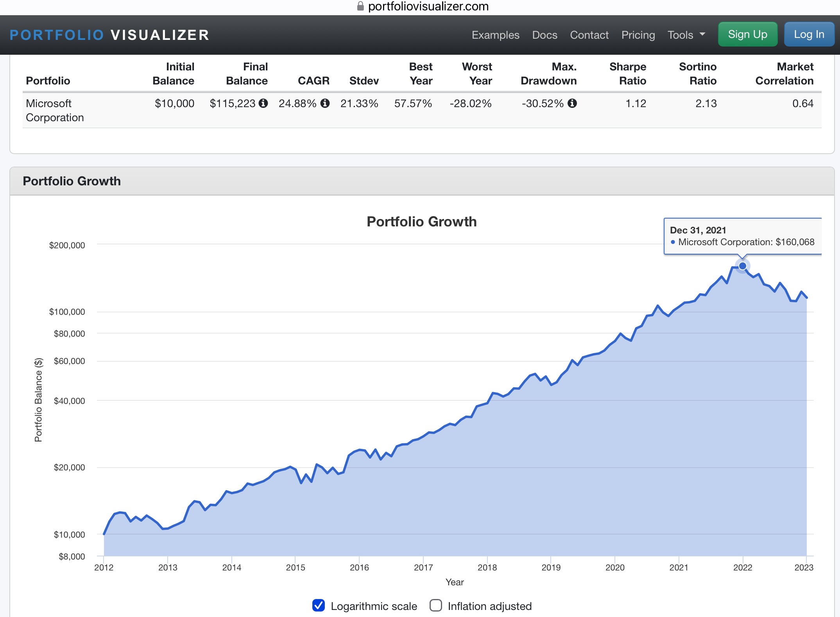Click the Best Year column header
Viewport: 840px width, 617px height.
pos(421,74)
